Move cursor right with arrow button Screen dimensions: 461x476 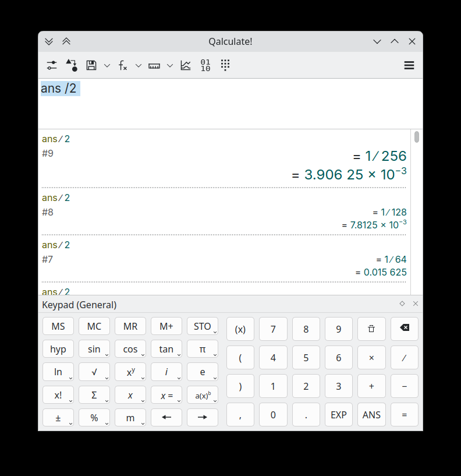tap(203, 418)
